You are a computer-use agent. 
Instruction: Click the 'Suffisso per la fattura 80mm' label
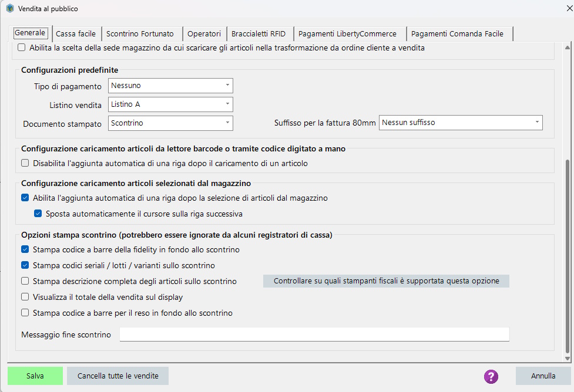(x=325, y=123)
